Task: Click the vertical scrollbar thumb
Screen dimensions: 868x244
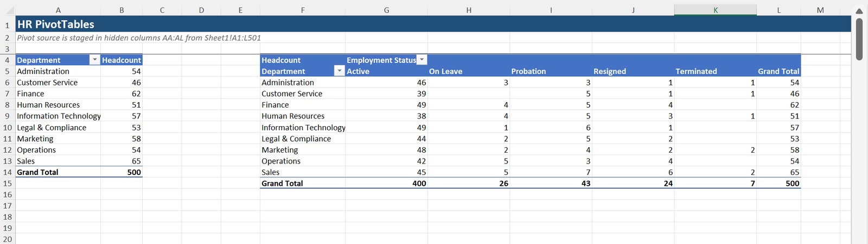Action: click(x=859, y=39)
